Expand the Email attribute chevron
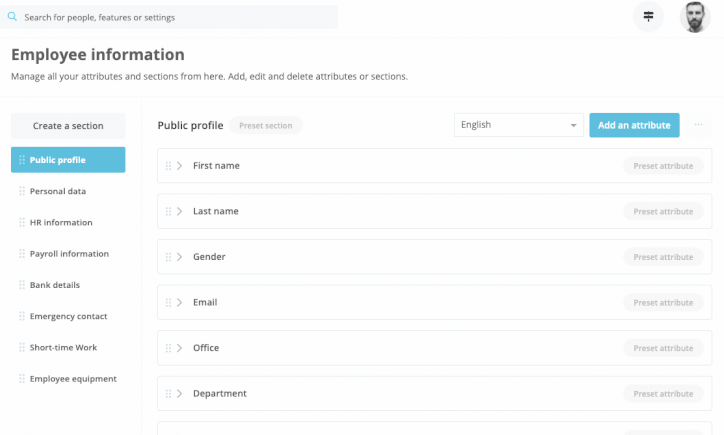Image resolution: width=724 pixels, height=435 pixels. pyautogui.click(x=180, y=302)
